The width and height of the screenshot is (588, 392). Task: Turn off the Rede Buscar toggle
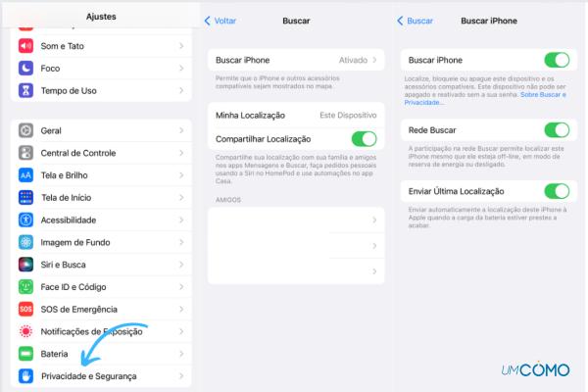[557, 130]
